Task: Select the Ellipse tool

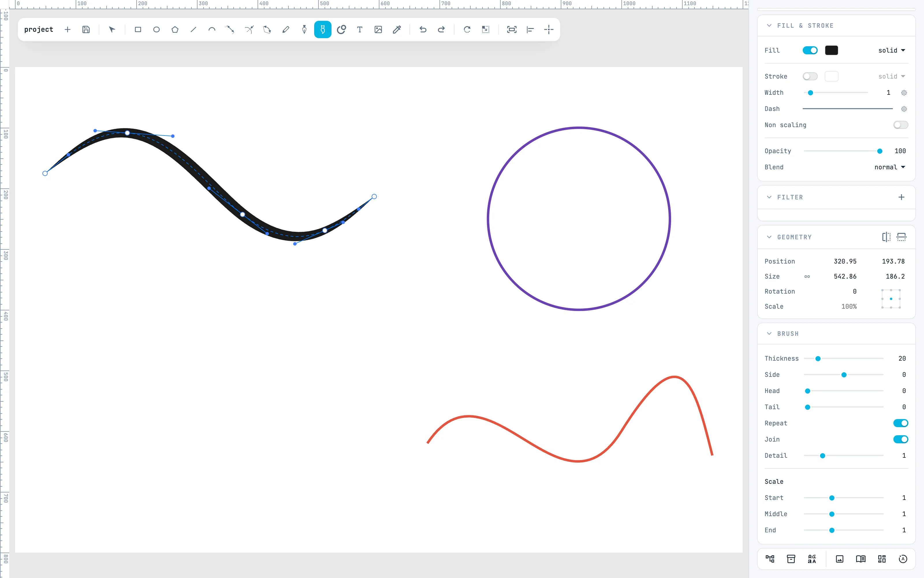Action: pyautogui.click(x=157, y=29)
